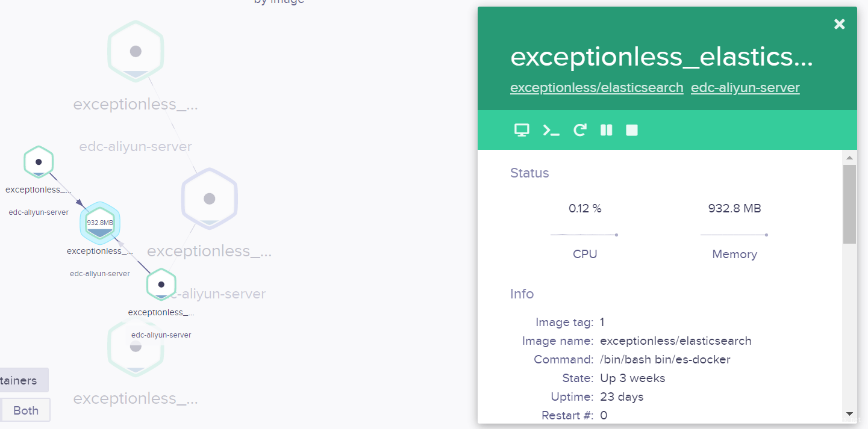Click the Uptime value 23 days
The width and height of the screenshot is (868, 429).
click(x=622, y=397)
